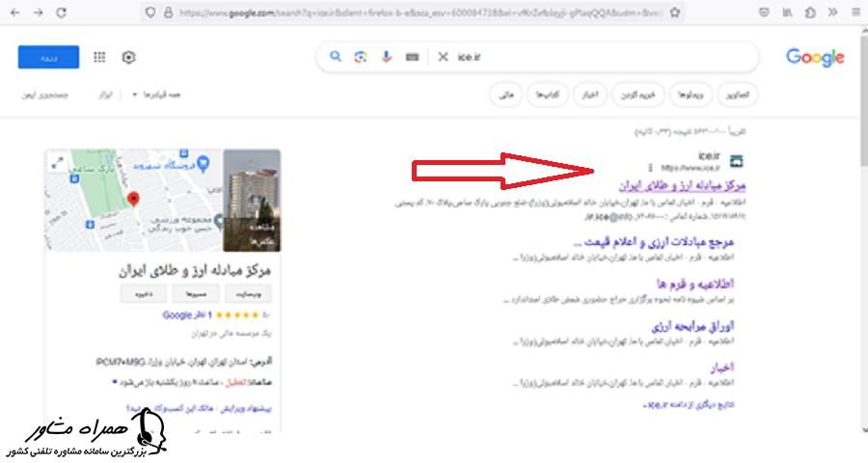868x463 pixels.
Task: Open more results from ice.ir link
Action: point(688,405)
